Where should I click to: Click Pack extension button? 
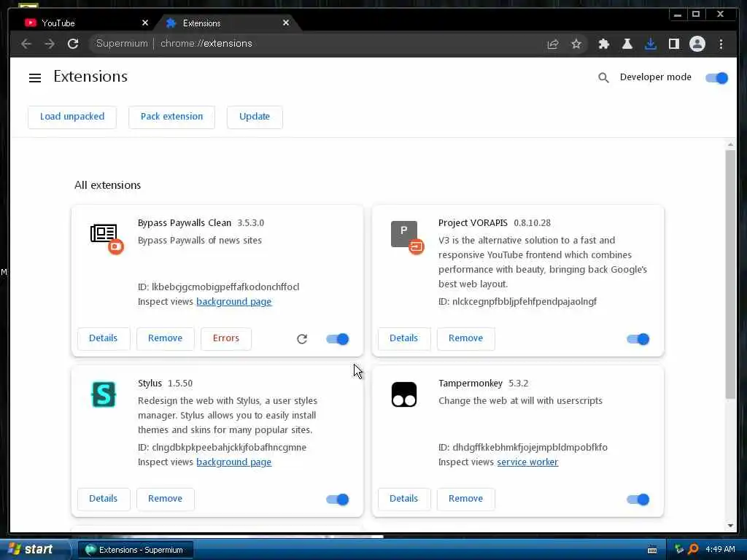pyautogui.click(x=171, y=117)
